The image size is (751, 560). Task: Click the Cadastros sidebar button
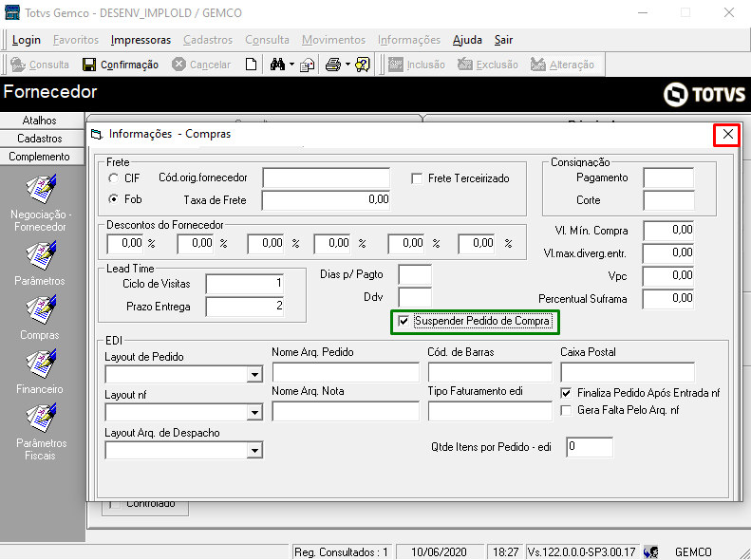42,139
